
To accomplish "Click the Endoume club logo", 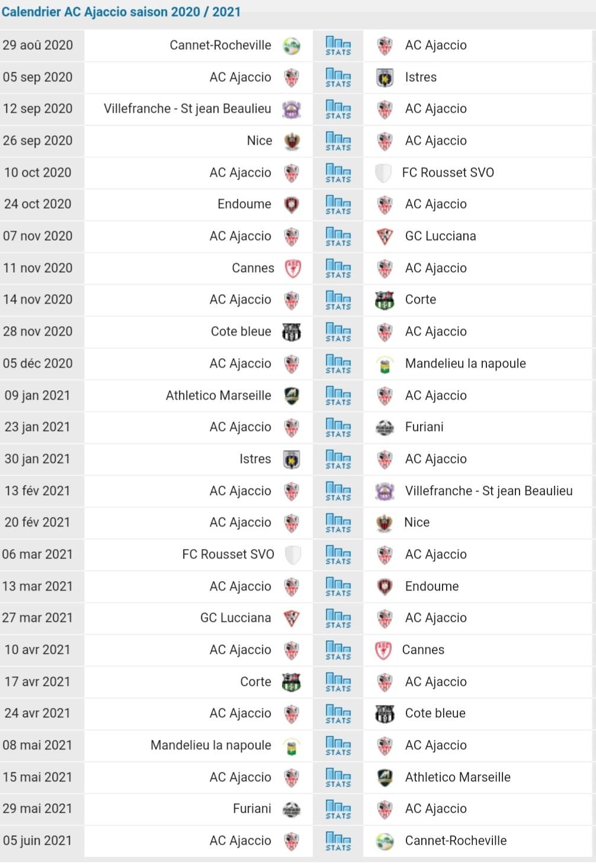I will 291,204.
